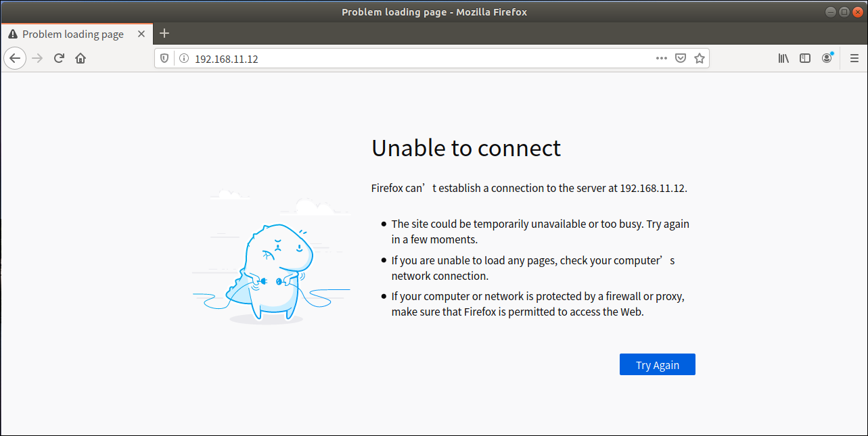Click the Try Again button

coord(658,364)
